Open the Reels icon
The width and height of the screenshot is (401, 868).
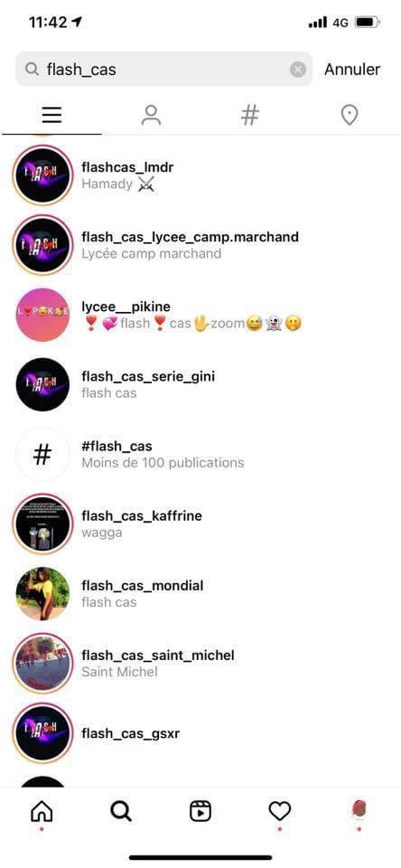(200, 811)
